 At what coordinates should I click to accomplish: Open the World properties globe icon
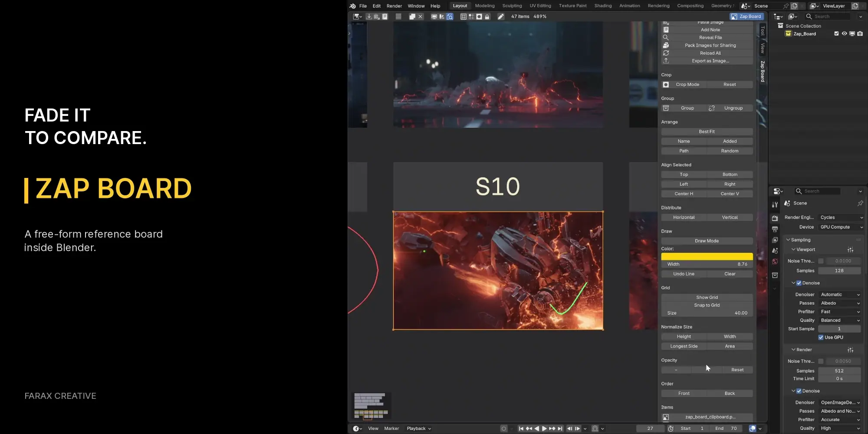[775, 261]
